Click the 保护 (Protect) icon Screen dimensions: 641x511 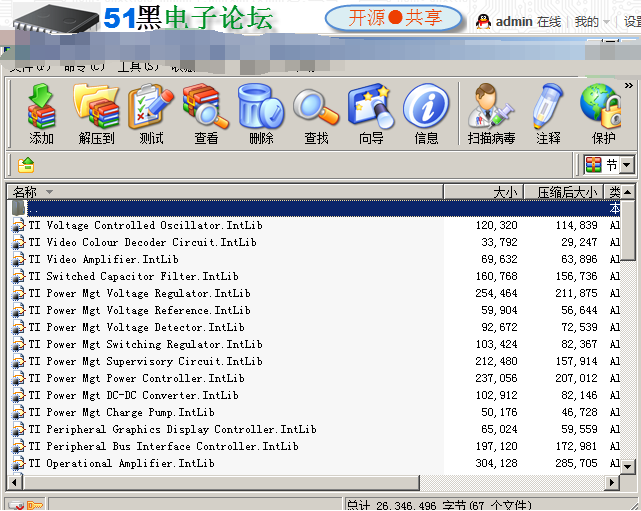coord(602,113)
